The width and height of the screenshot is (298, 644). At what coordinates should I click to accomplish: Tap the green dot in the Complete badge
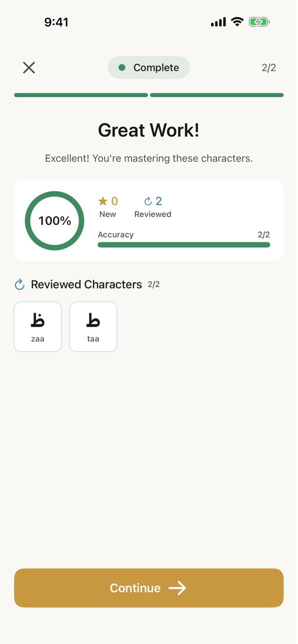coord(121,68)
